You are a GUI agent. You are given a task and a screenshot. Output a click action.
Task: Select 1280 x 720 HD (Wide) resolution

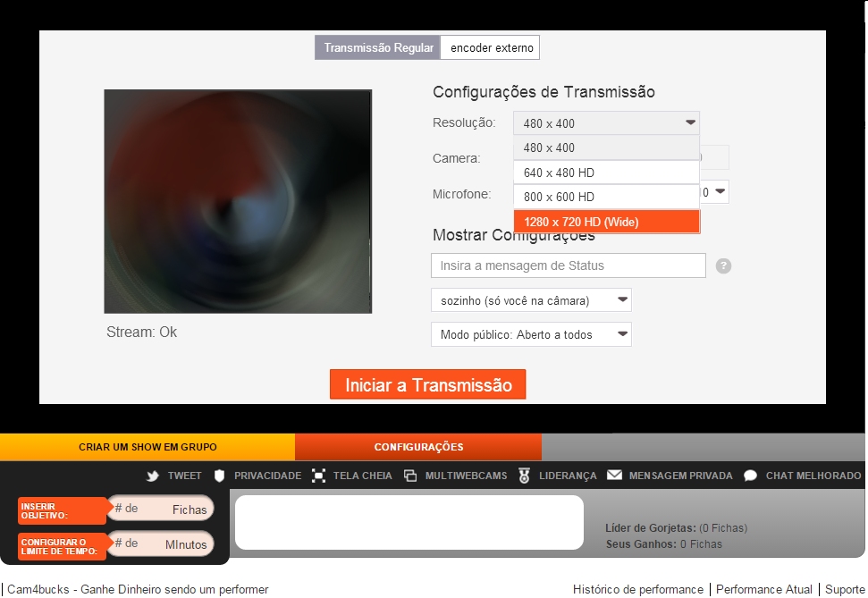(x=606, y=222)
